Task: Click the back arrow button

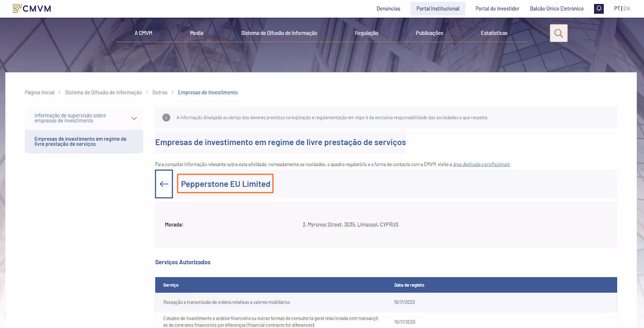Action: click(164, 184)
